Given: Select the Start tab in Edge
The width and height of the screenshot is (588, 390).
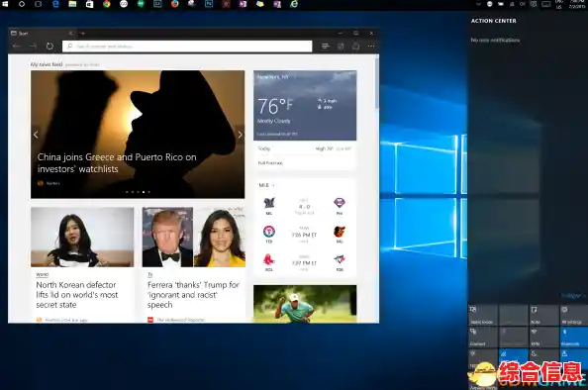Looking at the screenshot, I should point(42,33).
